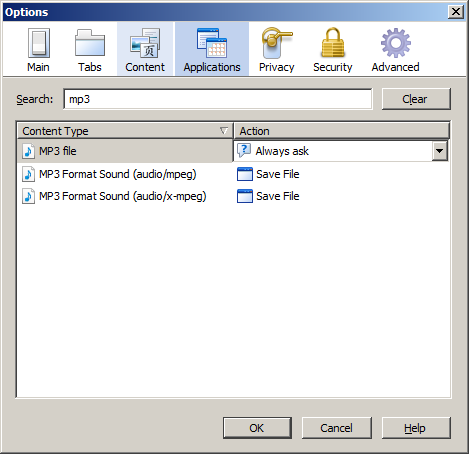This screenshot has width=469, height=454.
Task: Select the MP3 Format Sound (audio/x-mpeg) row
Action: [233, 196]
